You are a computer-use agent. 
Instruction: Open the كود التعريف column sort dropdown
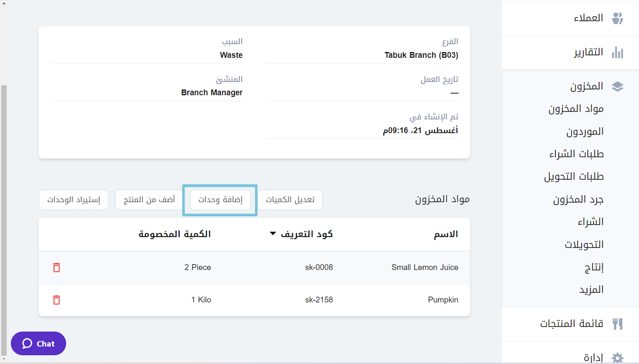pos(272,234)
